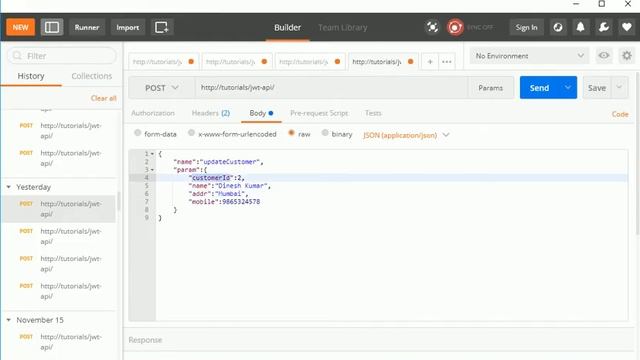The width and height of the screenshot is (640, 360).
Task: Select the November 15 POST history entry
Action: click(59, 342)
